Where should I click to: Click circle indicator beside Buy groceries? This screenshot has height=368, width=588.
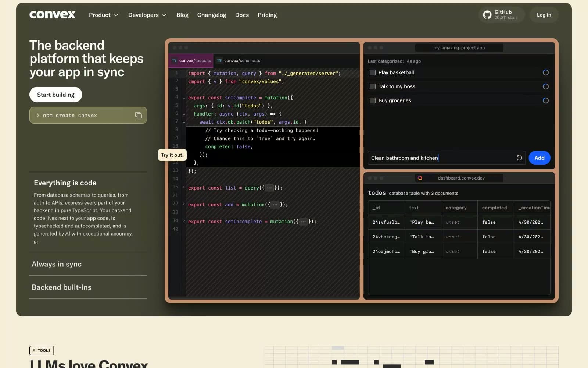546,100
